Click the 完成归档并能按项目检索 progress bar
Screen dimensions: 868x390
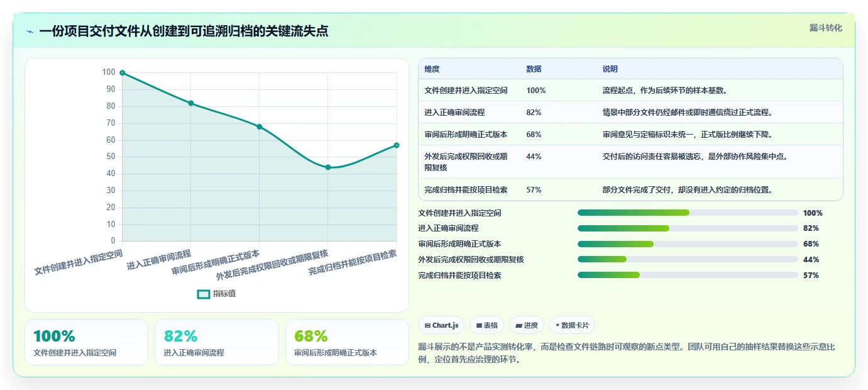click(688, 275)
